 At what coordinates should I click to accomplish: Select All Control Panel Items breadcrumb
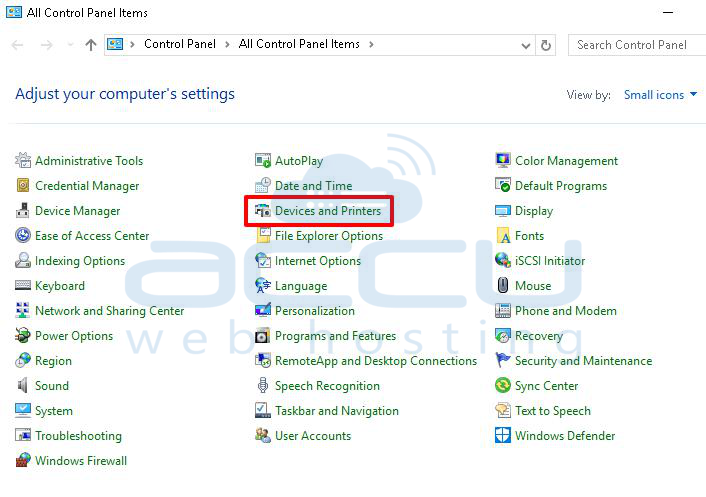299,44
